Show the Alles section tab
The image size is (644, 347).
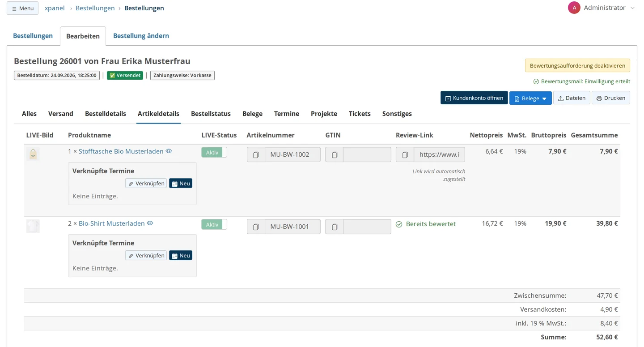coord(29,114)
